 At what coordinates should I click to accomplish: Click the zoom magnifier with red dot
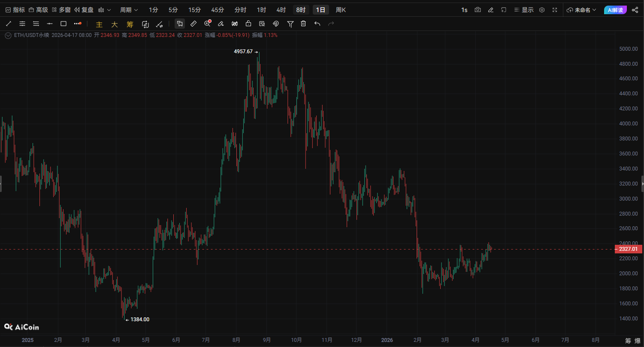pos(207,24)
